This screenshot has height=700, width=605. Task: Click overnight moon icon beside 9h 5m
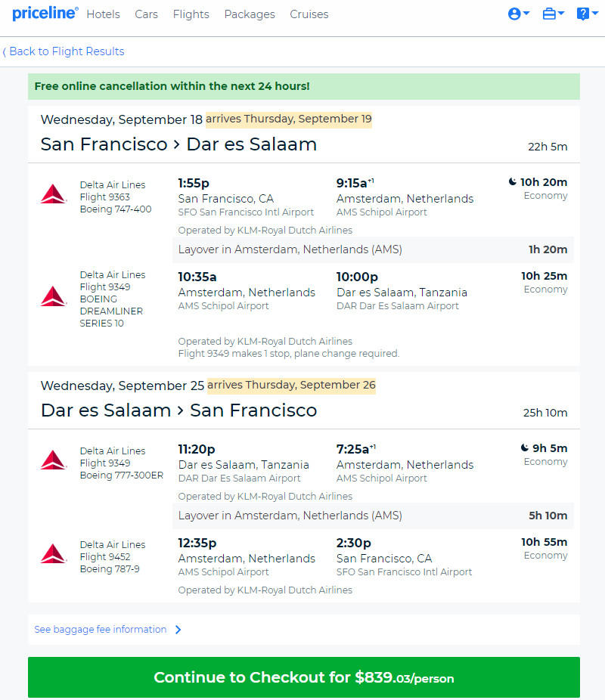(525, 448)
